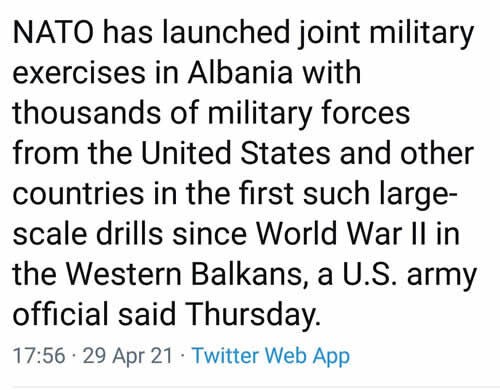Open the Twitter Web App source link
Image resolution: width=500 pixels, height=390 pixels.
click(271, 356)
